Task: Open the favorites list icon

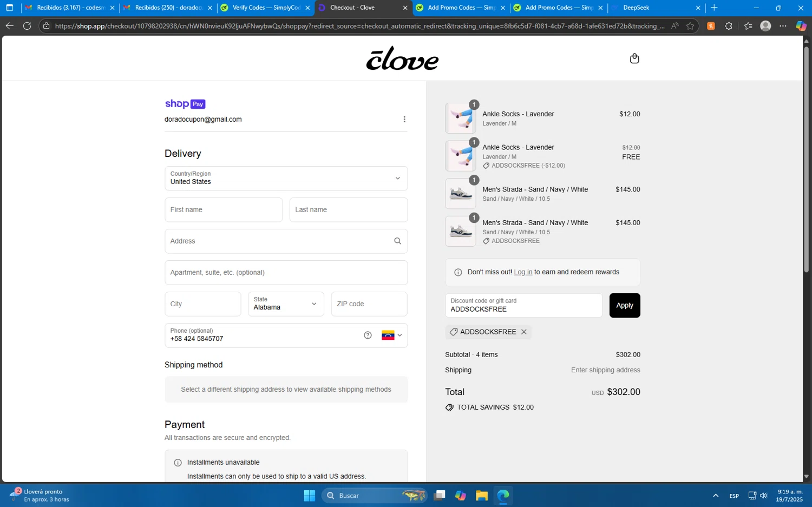Action: tap(748, 26)
